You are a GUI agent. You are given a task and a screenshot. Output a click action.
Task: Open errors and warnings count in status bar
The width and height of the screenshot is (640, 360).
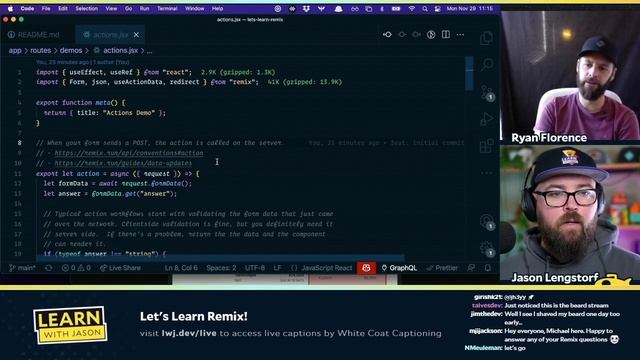76,268
